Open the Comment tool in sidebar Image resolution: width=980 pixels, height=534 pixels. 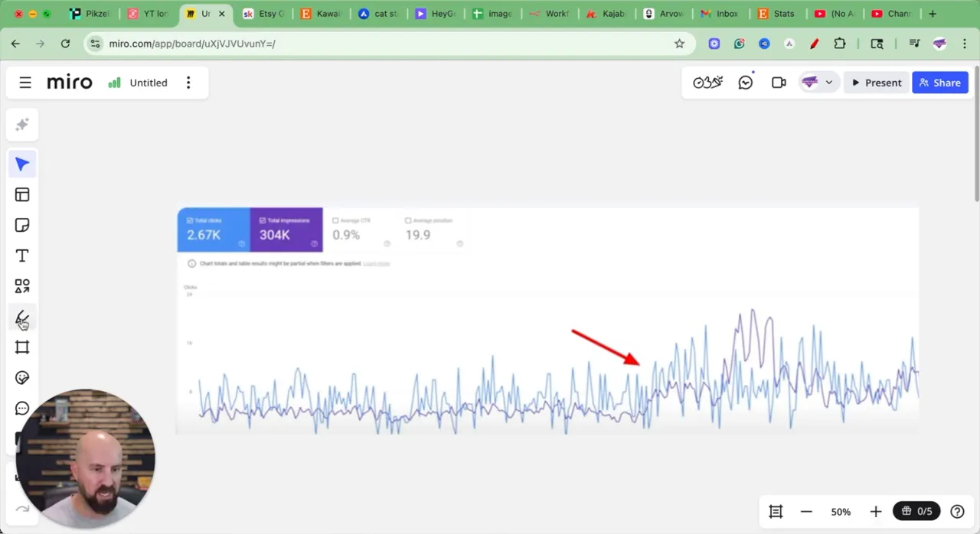[22, 409]
